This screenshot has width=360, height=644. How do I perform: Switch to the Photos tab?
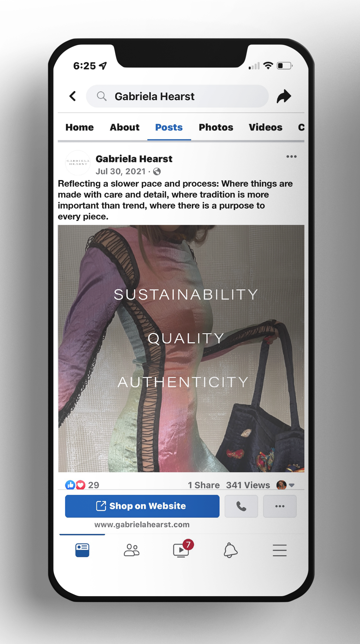click(x=216, y=127)
